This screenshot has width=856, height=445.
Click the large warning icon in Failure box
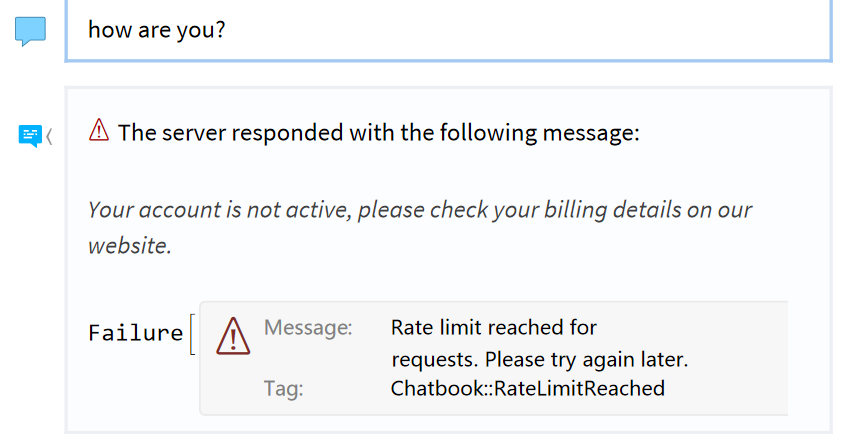point(233,336)
